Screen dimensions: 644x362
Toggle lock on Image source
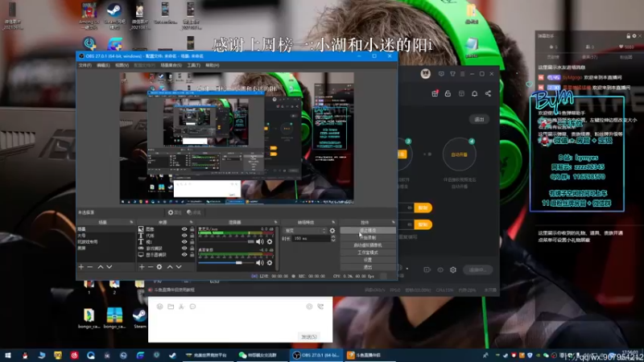192,229
